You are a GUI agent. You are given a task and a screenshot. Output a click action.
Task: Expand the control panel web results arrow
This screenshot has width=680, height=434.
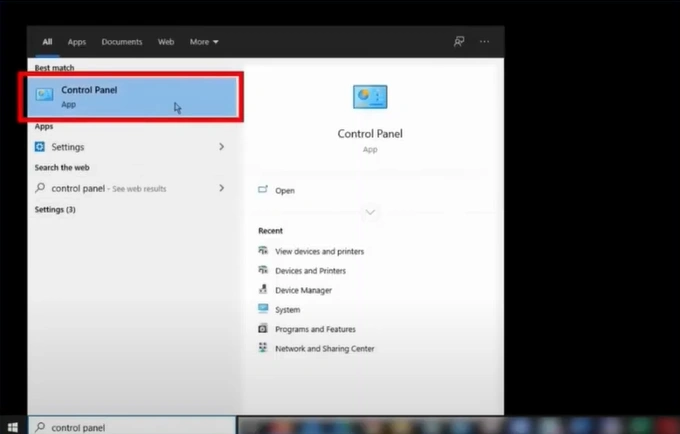[221, 188]
